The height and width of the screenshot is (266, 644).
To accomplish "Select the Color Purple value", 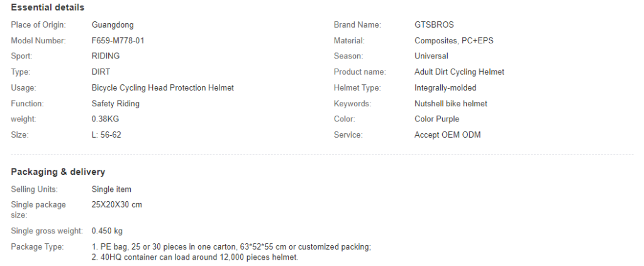I will coord(436,119).
